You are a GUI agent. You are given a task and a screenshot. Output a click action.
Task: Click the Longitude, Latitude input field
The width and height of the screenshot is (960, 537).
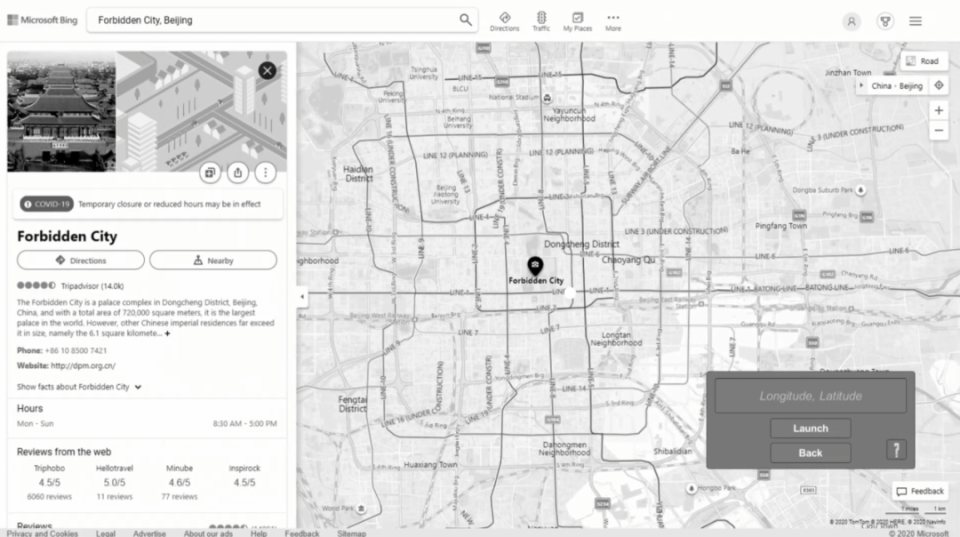click(x=811, y=396)
